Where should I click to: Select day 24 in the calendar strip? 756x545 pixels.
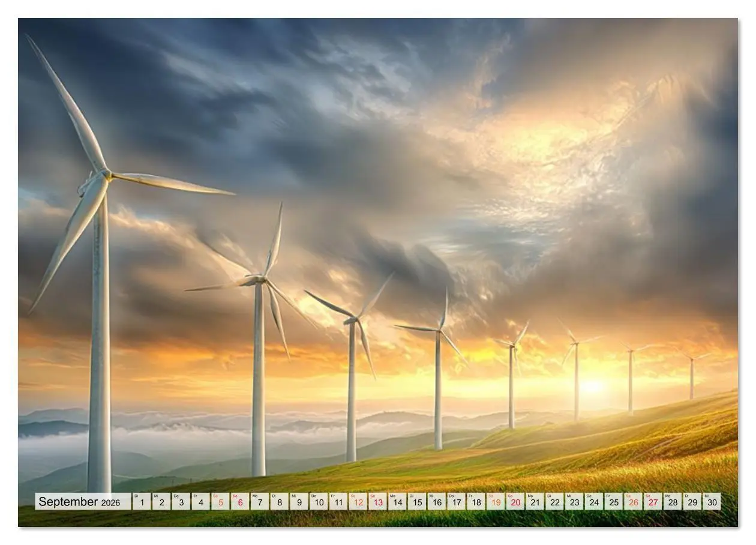(x=594, y=502)
